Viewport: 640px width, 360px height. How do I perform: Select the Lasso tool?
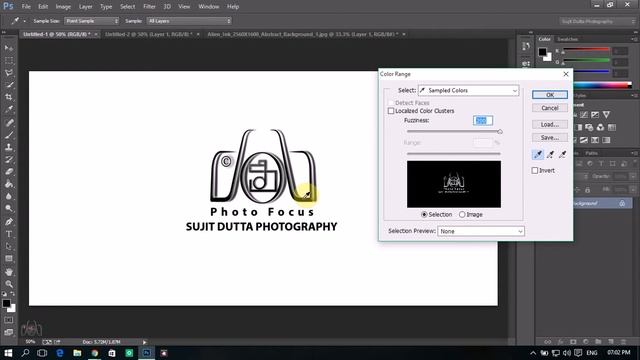tap(9, 73)
